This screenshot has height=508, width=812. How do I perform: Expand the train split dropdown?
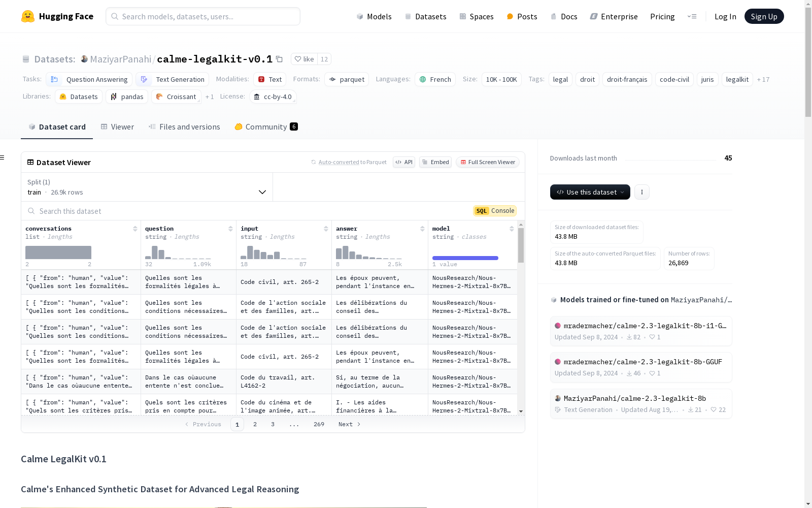[x=147, y=187]
